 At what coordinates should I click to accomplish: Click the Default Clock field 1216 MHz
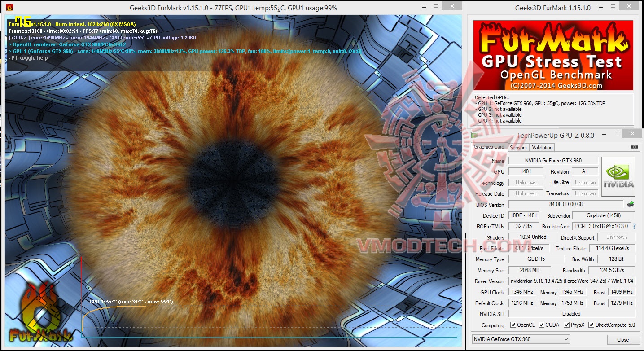click(x=522, y=303)
